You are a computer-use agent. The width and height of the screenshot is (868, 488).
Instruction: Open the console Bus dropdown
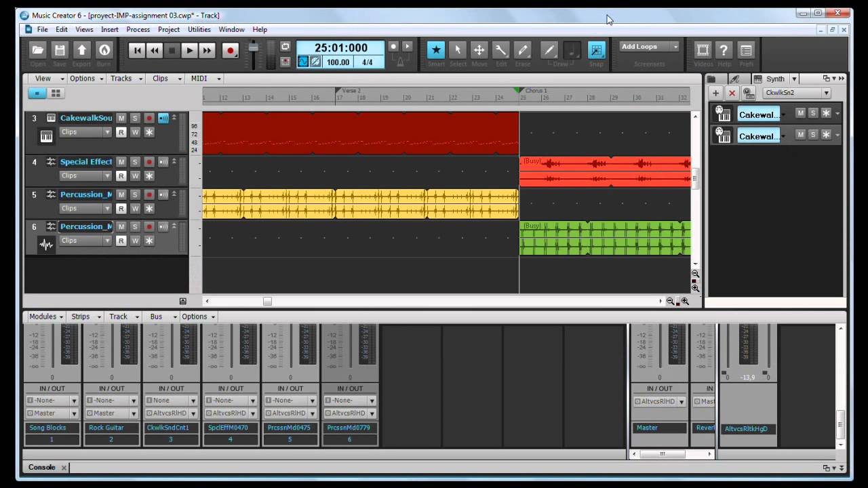(161, 317)
